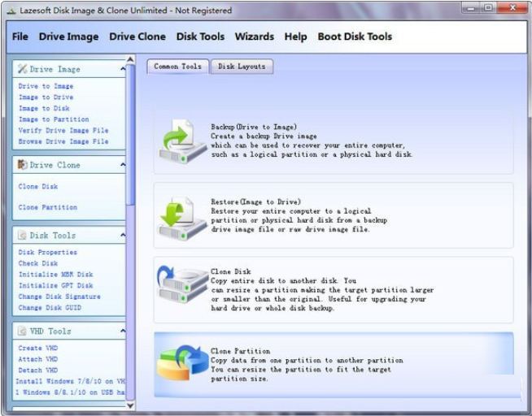Switch to the Disk Layouts tab
The image size is (532, 416).
(x=242, y=67)
